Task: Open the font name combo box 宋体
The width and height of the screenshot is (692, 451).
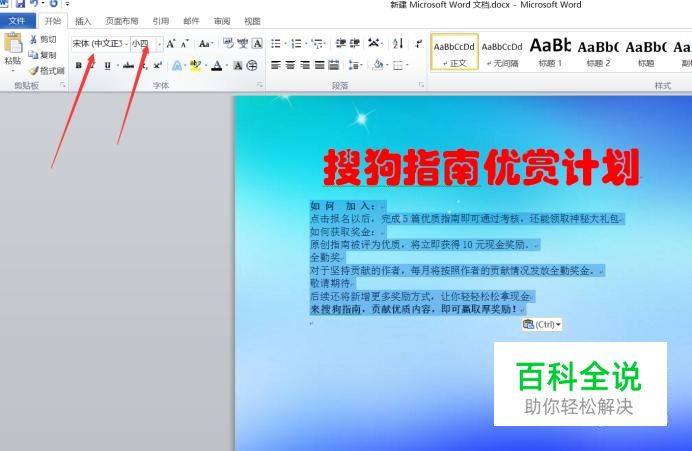Action: tap(100, 44)
